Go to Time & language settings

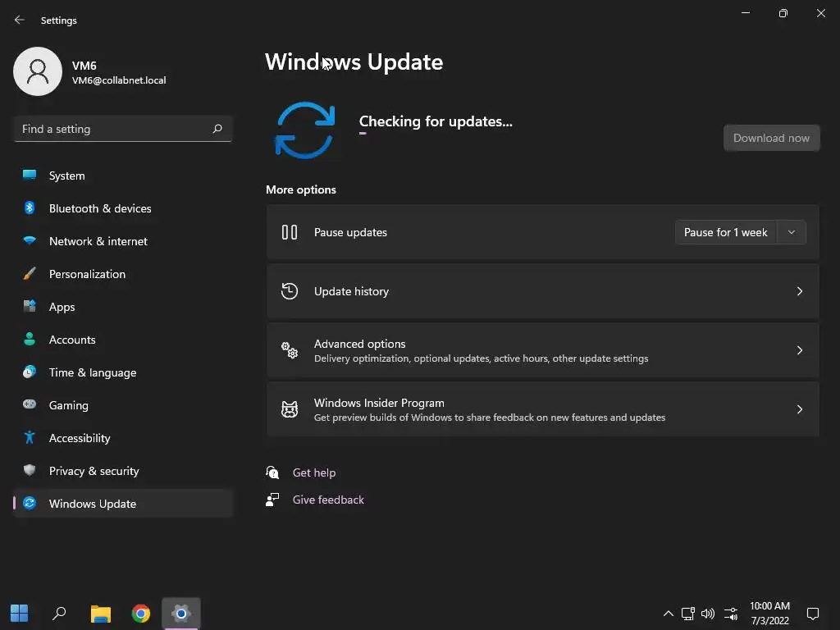pos(123,372)
